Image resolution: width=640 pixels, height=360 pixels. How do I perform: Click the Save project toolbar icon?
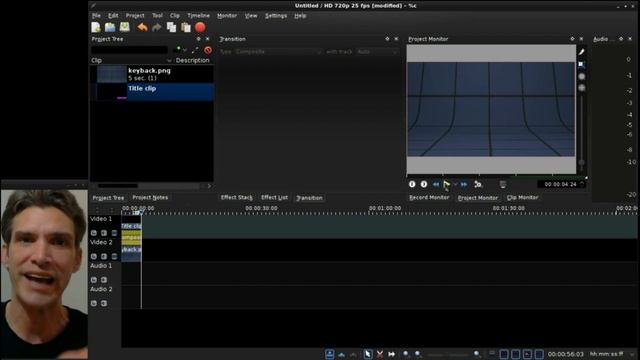[x=124, y=27]
